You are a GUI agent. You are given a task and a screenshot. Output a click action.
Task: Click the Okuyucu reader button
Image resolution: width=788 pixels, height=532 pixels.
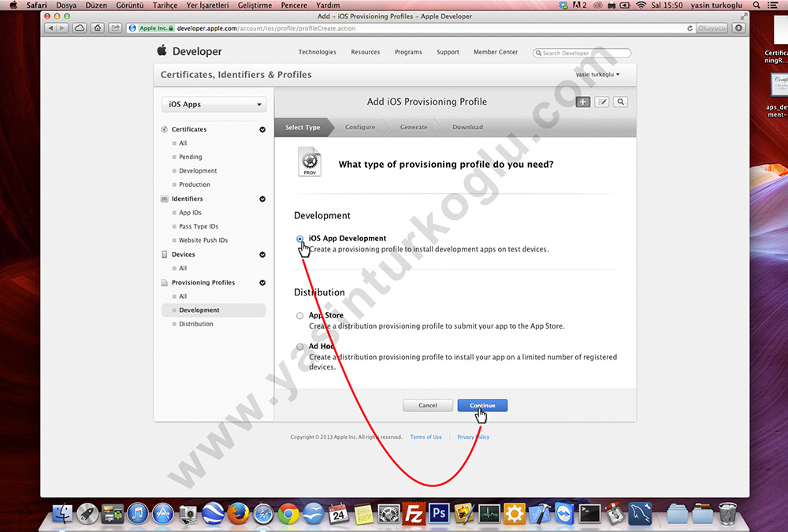tap(712, 28)
